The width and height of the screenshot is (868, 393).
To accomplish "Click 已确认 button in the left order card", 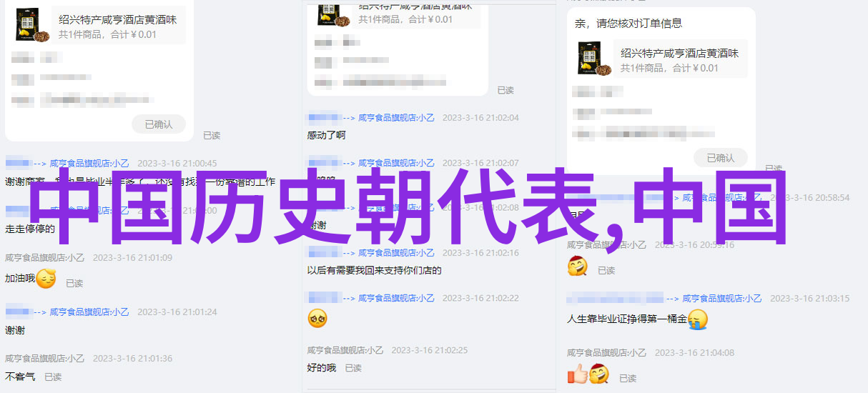I will [x=159, y=124].
